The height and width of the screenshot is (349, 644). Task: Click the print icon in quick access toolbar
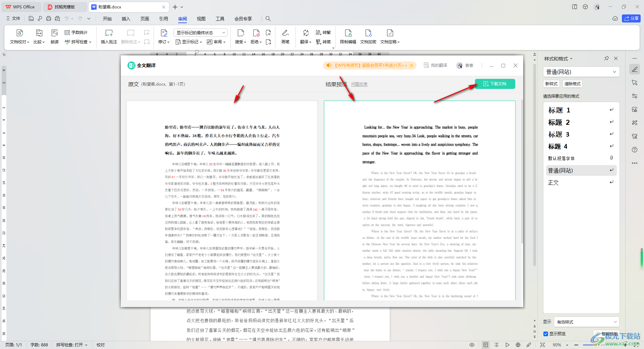[49, 18]
